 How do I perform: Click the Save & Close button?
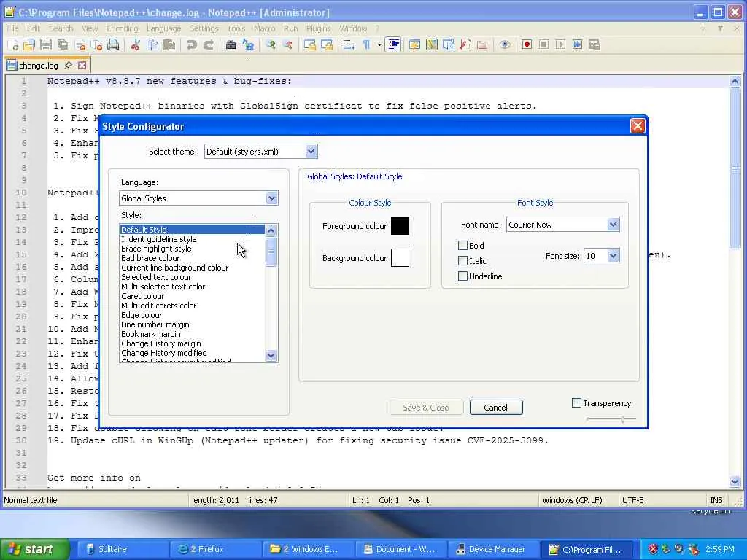(x=426, y=408)
